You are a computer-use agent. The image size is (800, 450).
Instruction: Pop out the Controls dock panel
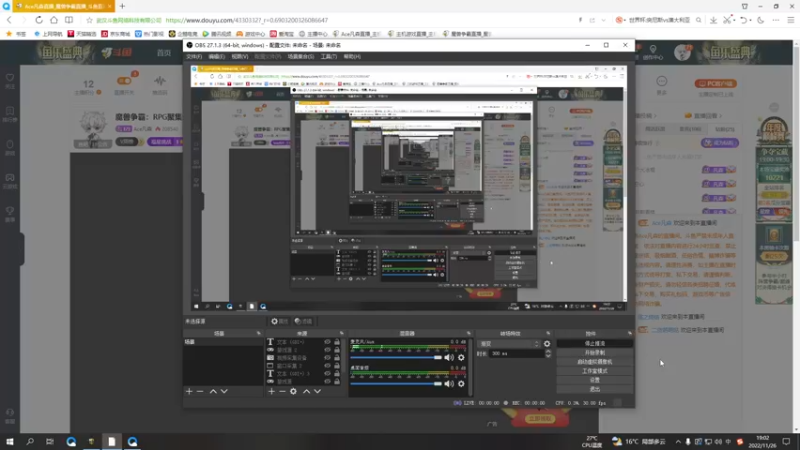[630, 333]
